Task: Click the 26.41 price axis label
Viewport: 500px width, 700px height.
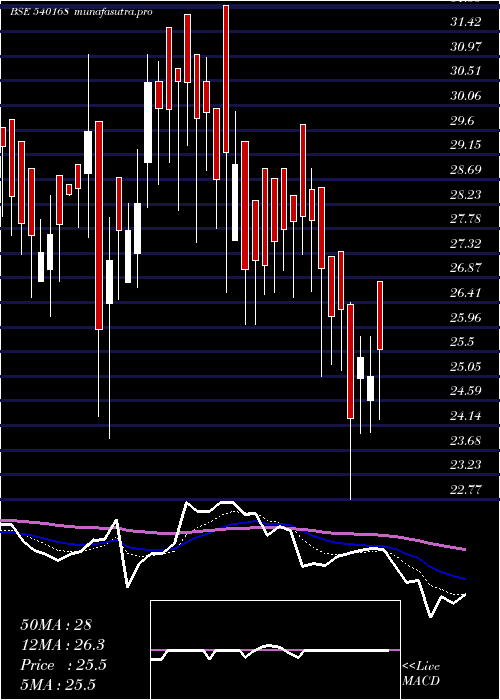Action: click(x=466, y=293)
